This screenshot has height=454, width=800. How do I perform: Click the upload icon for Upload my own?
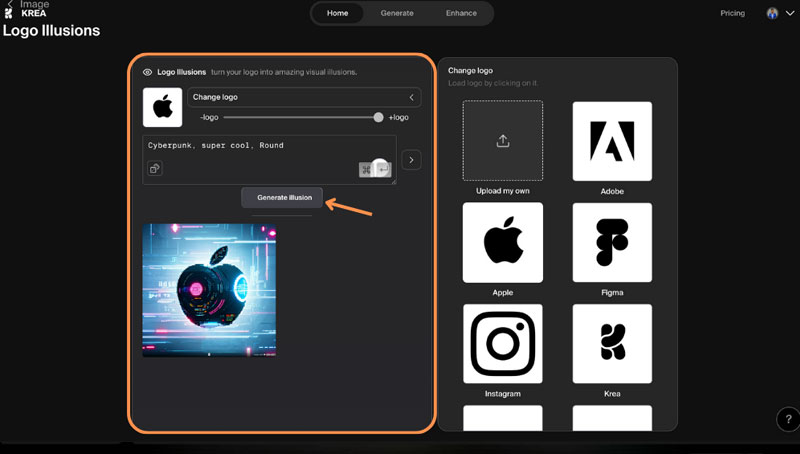tap(502, 141)
